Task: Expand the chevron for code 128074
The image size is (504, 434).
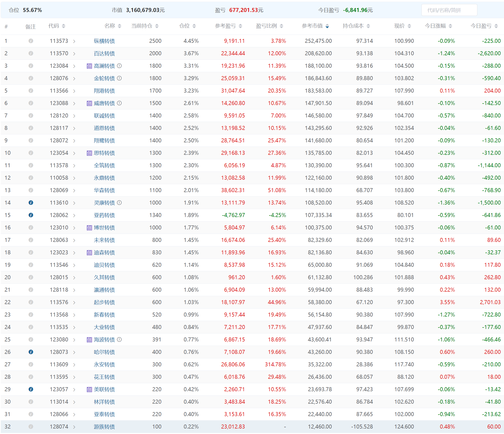Action: tap(74, 427)
